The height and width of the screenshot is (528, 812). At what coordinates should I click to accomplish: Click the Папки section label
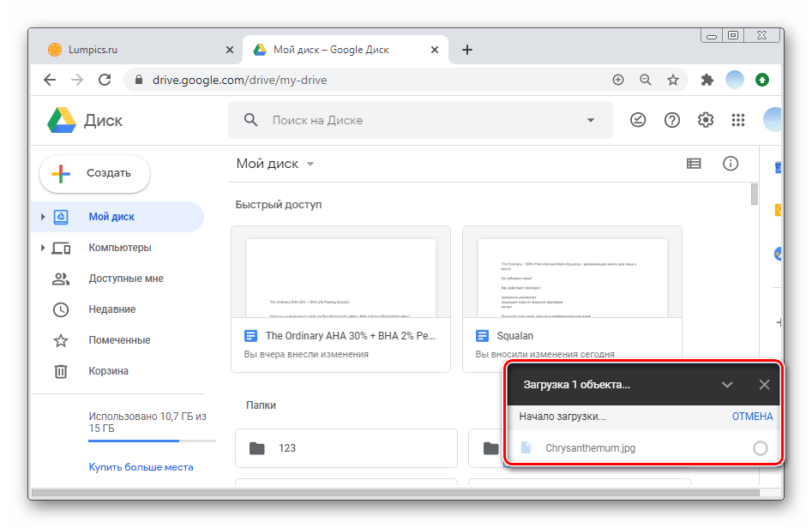(261, 405)
